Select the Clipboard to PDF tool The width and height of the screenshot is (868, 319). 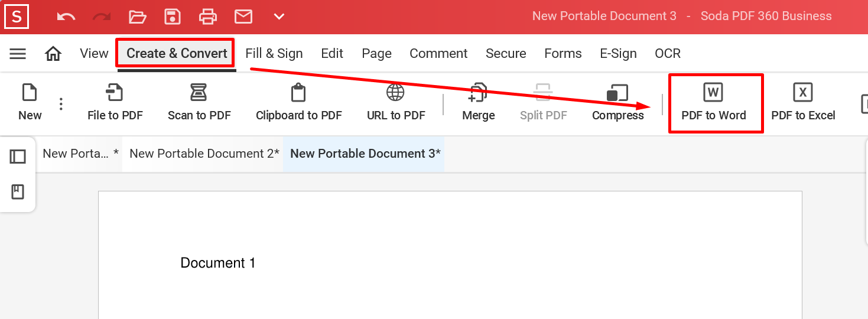299,103
